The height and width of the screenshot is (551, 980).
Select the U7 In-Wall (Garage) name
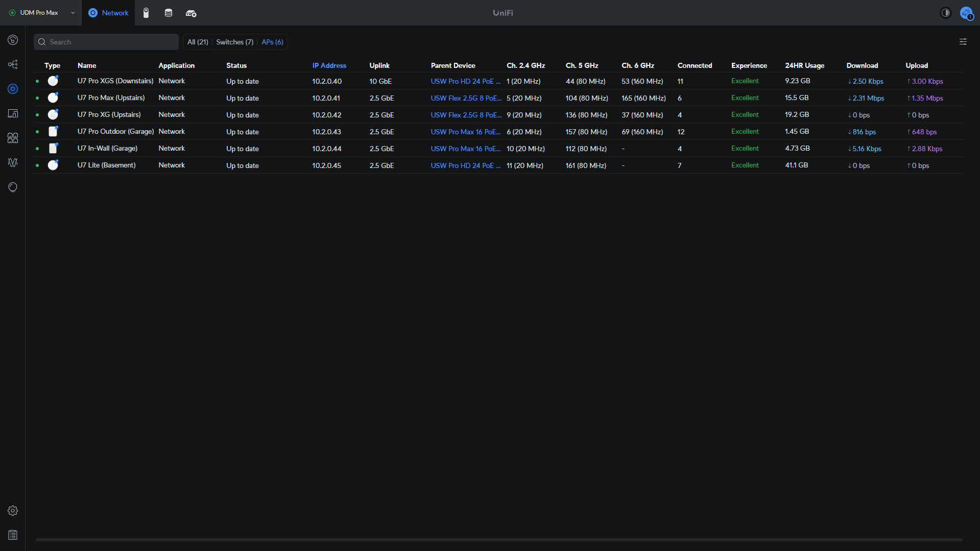(107, 148)
